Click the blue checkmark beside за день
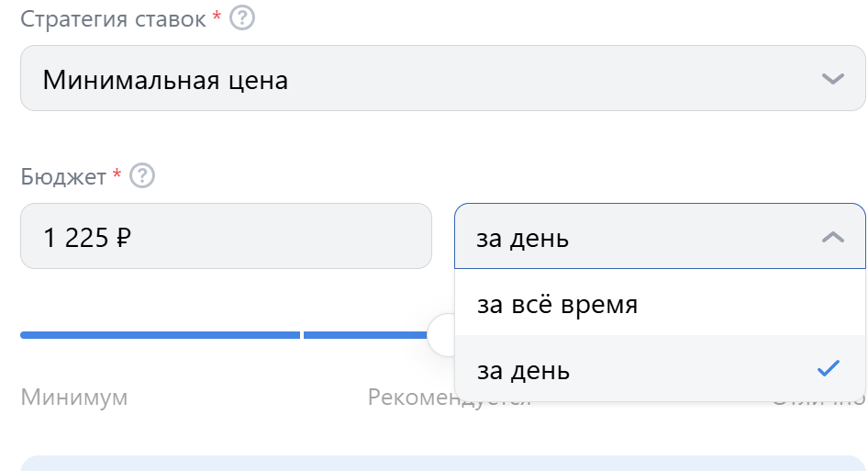 click(829, 369)
